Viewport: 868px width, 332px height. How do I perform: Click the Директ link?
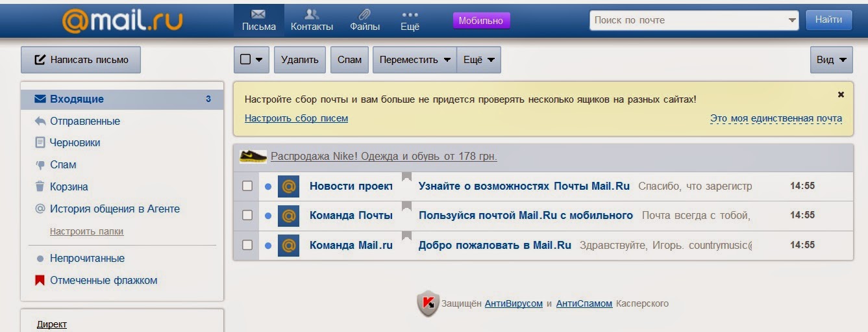pos(52,324)
